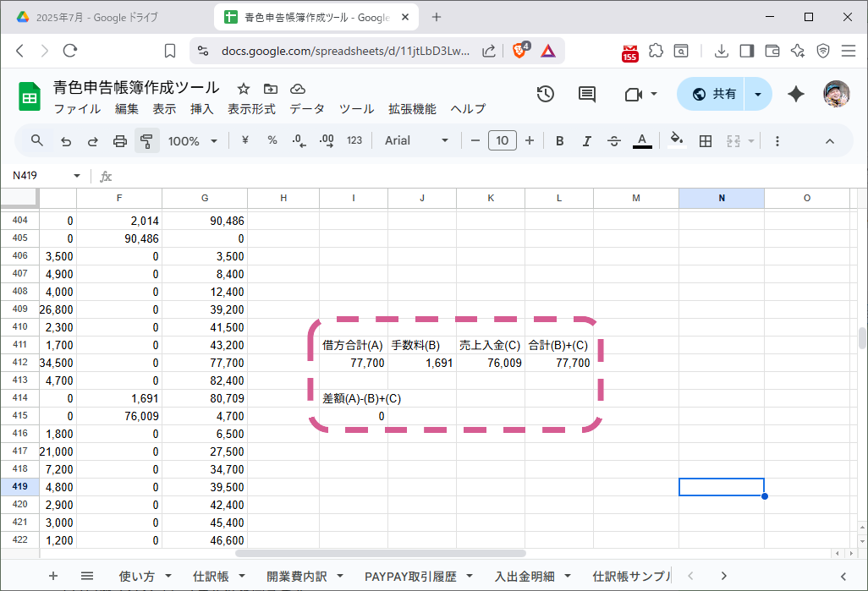Click the print icon in toolbar

tap(120, 141)
